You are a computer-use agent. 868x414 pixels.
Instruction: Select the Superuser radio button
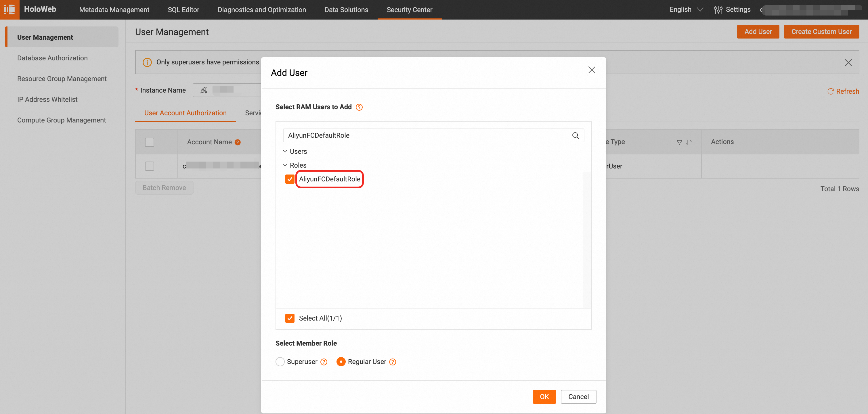[280, 362]
